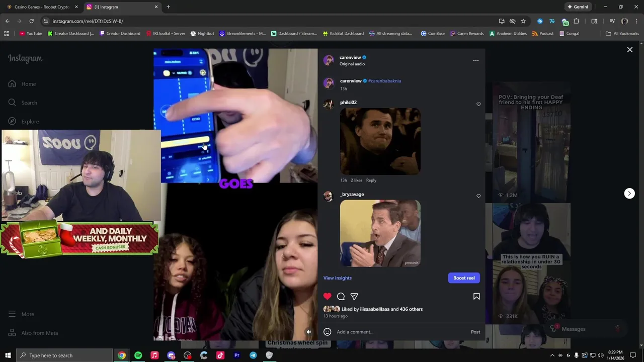Open the three-dot more options menu of the post

click(476, 60)
